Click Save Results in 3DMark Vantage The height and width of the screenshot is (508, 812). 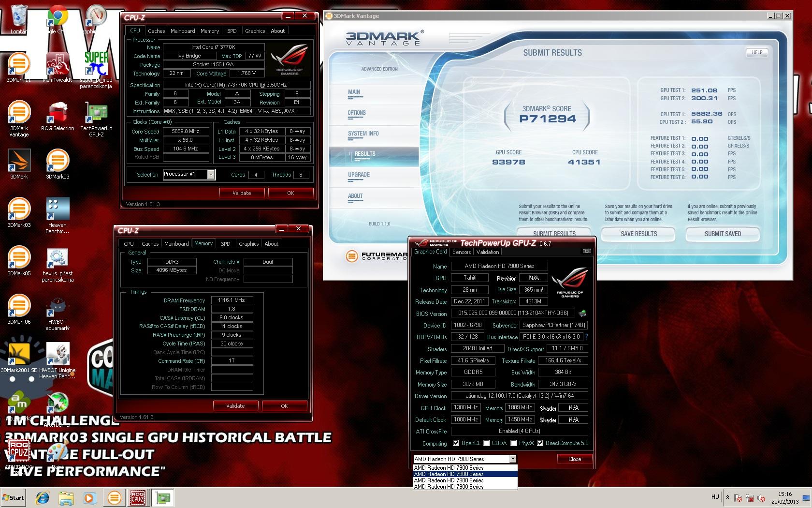[638, 234]
